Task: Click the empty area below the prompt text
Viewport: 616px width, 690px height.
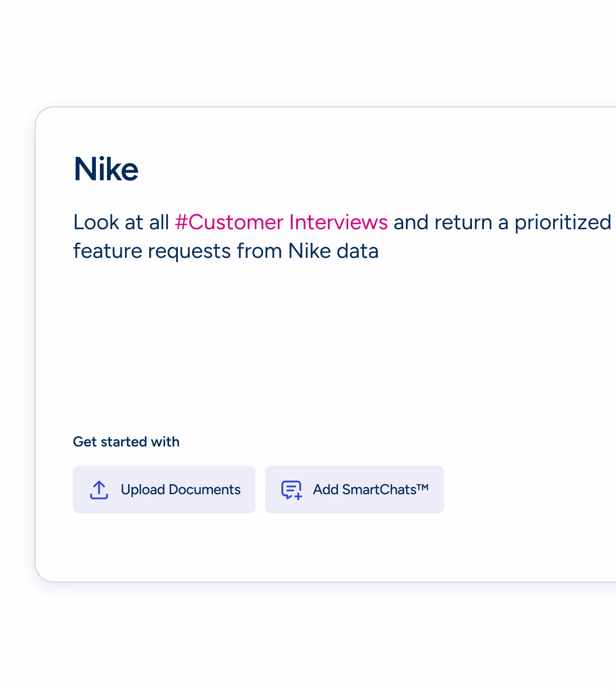Action: pyautogui.click(x=318, y=342)
